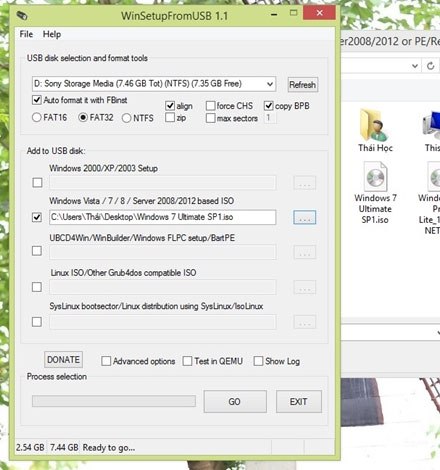Browse for Linux ISO/Grub4dos compatible ISO
Screen dimensions: 440x470
(305, 287)
